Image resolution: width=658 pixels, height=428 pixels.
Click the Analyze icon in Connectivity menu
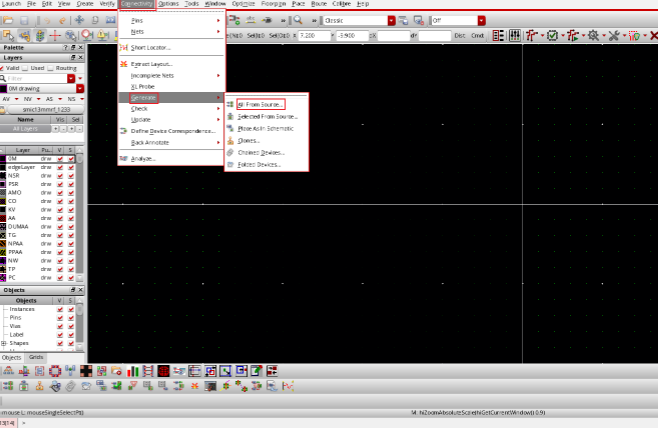124,158
